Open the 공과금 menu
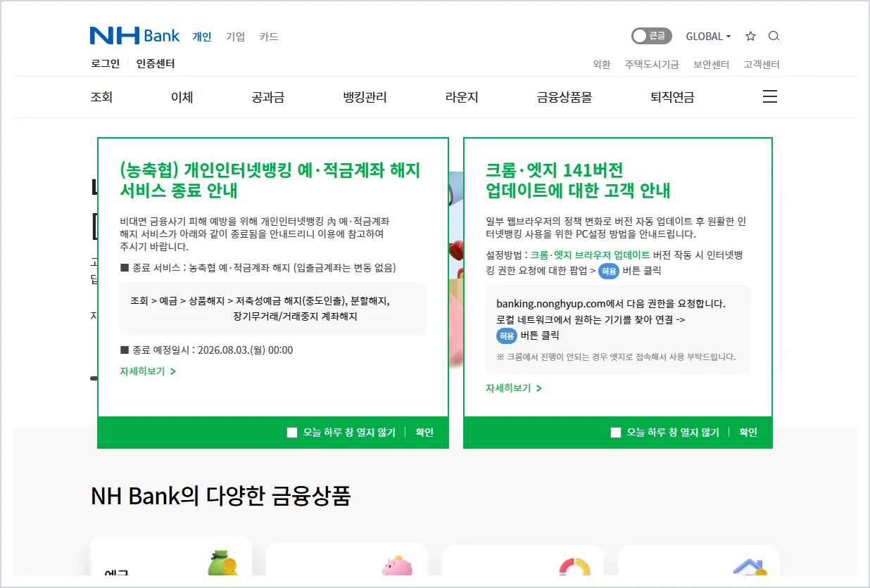Viewport: 870px width, 588px height. (x=268, y=98)
